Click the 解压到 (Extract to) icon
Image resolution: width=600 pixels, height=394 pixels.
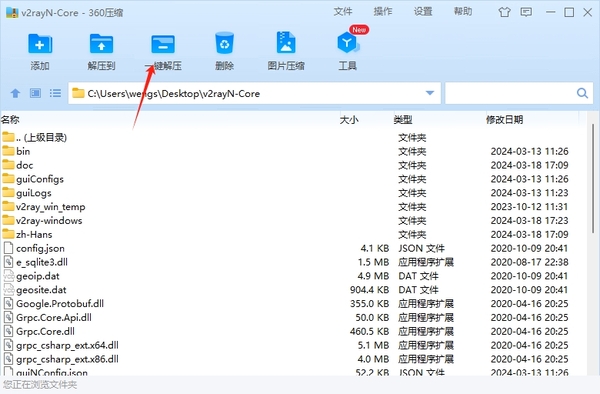tap(101, 44)
